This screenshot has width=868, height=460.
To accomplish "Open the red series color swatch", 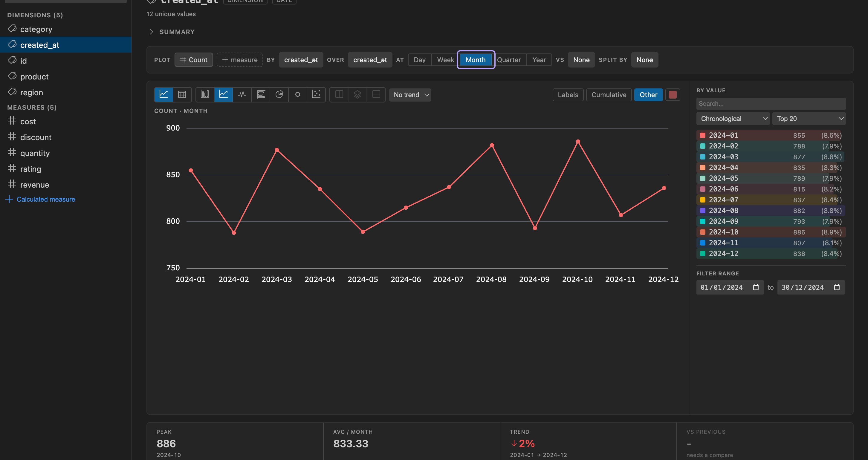I will [673, 95].
